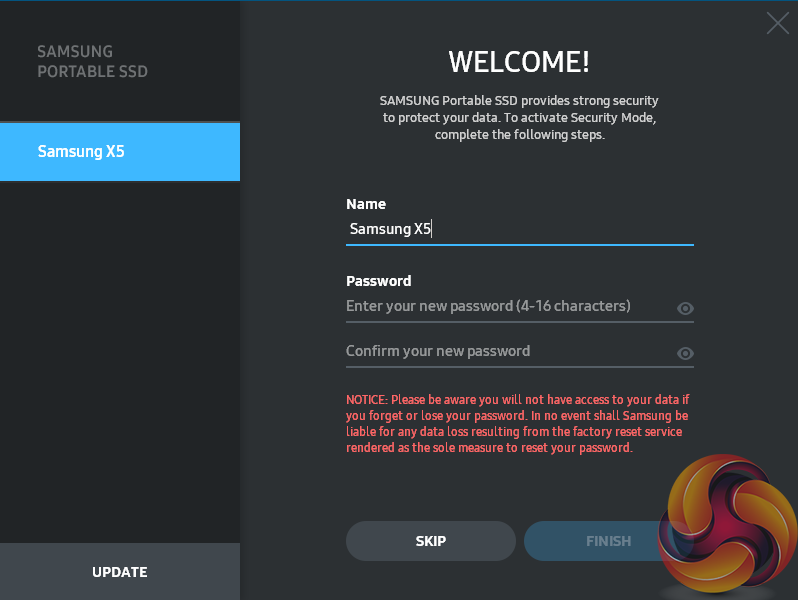Click the WELCOME! heading
The height and width of the screenshot is (600, 798).
click(x=519, y=62)
